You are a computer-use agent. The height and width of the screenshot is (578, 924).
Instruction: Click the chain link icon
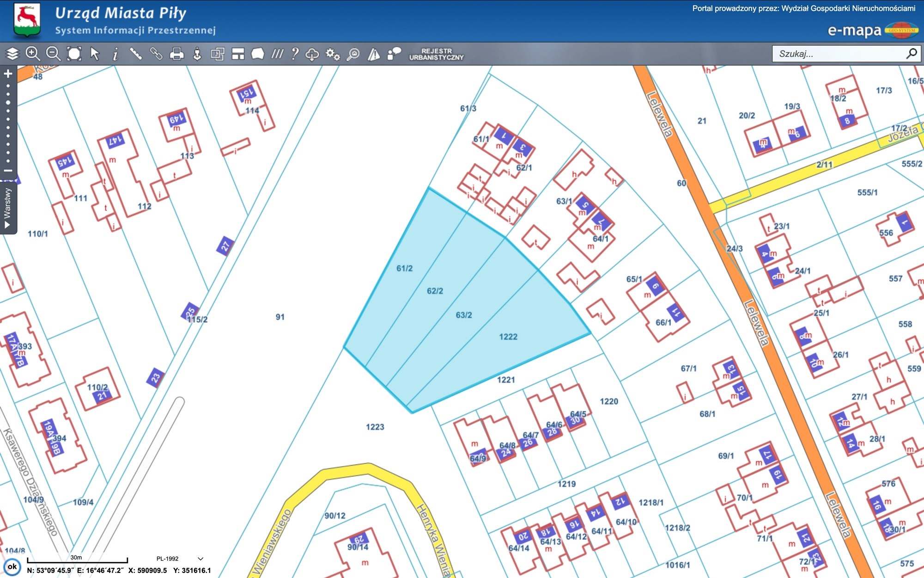(x=156, y=54)
